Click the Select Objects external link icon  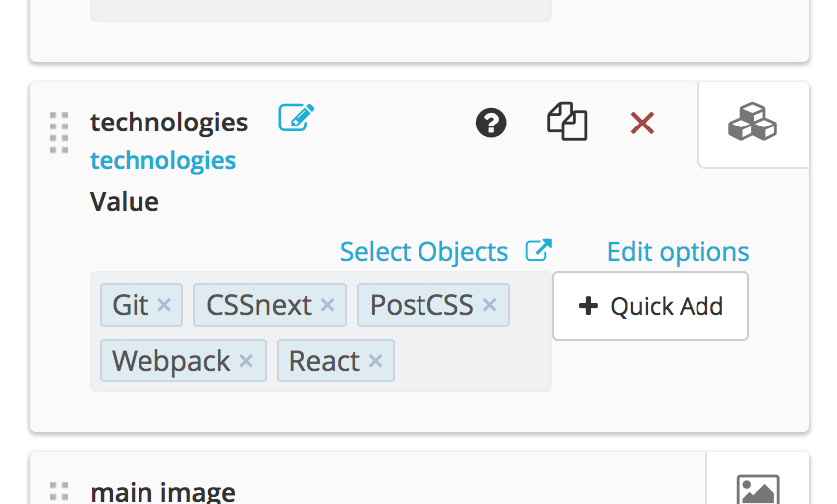[x=538, y=250]
